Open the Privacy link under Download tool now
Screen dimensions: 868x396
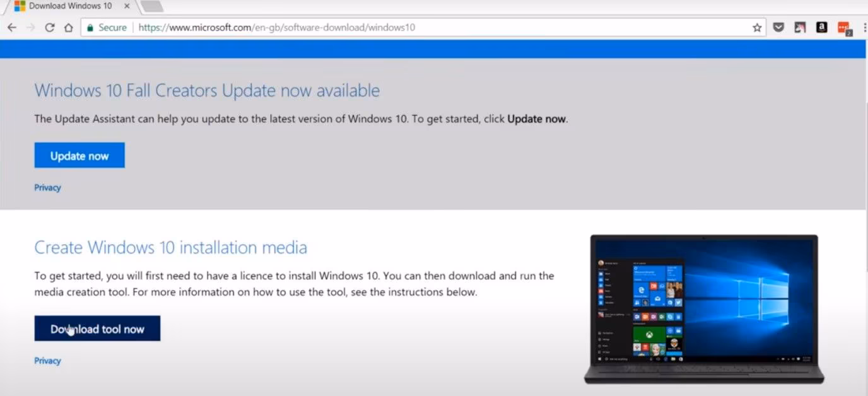click(47, 361)
